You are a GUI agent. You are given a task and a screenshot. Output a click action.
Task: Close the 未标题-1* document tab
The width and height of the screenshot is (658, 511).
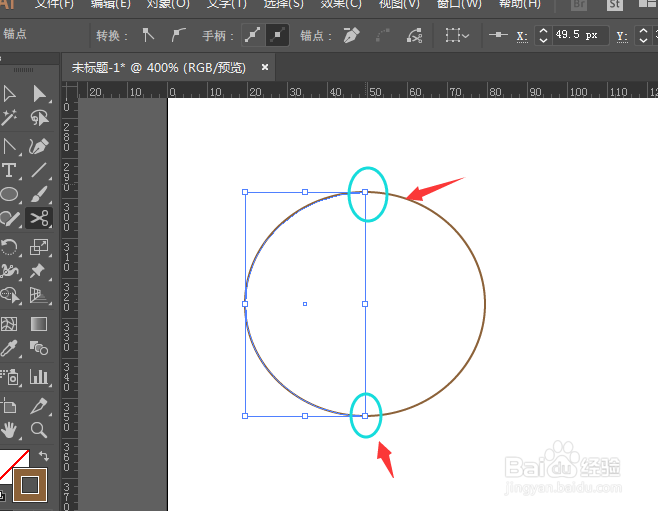[x=265, y=67]
